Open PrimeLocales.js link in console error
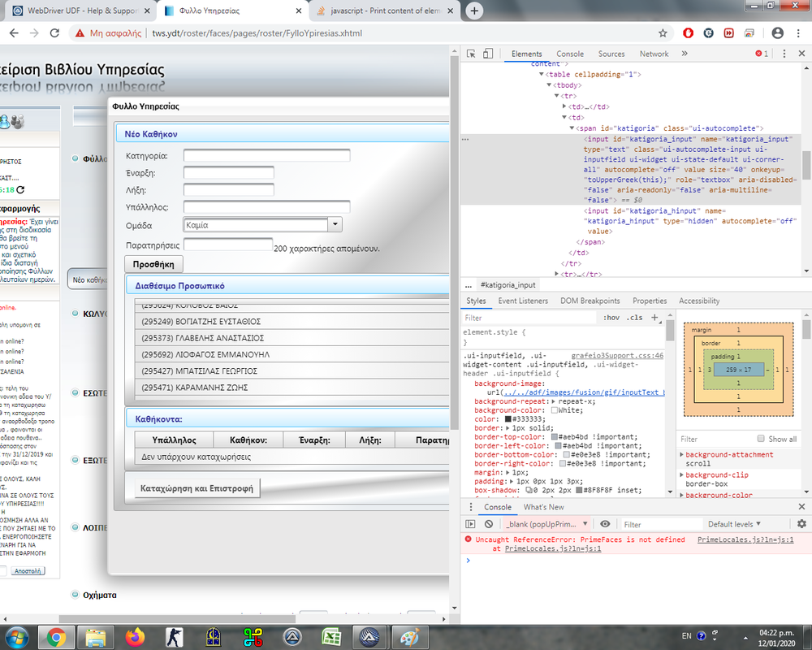The height and width of the screenshot is (650, 812). coord(745,539)
